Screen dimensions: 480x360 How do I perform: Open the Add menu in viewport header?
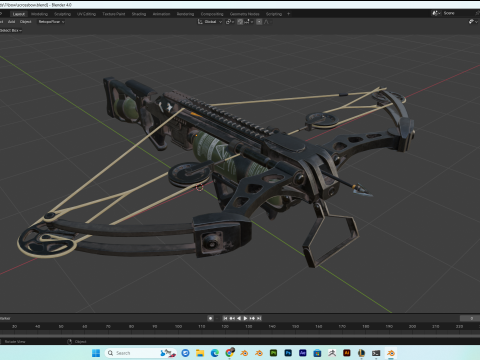pyautogui.click(x=12, y=22)
